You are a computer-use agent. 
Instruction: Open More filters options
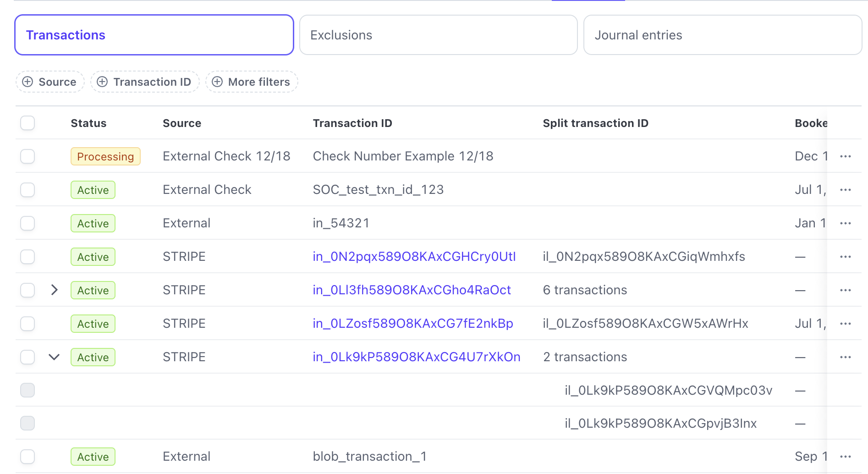[x=251, y=82]
